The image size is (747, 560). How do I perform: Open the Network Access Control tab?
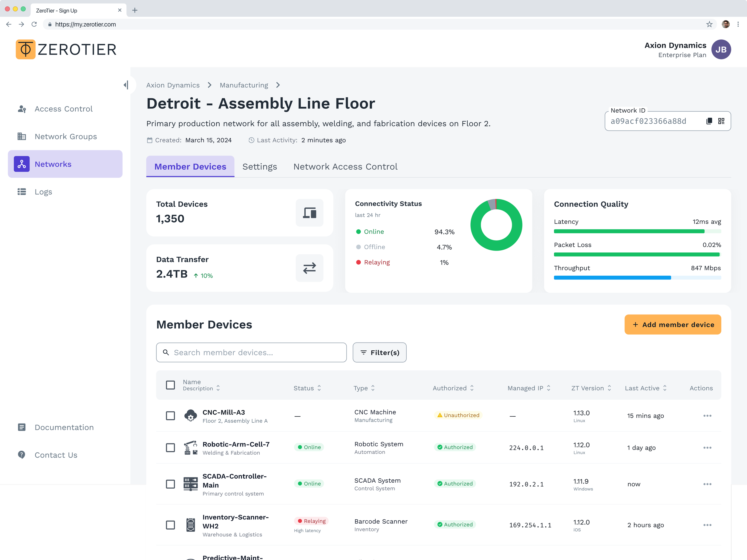click(x=345, y=167)
